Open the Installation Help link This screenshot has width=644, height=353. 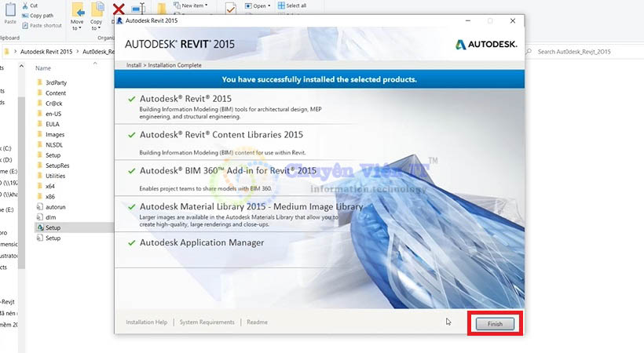tap(147, 322)
